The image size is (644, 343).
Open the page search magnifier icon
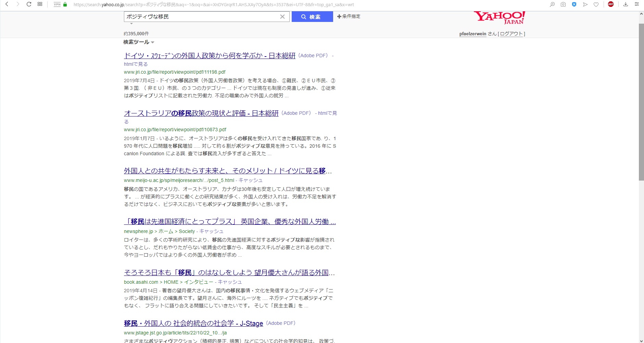click(552, 4)
